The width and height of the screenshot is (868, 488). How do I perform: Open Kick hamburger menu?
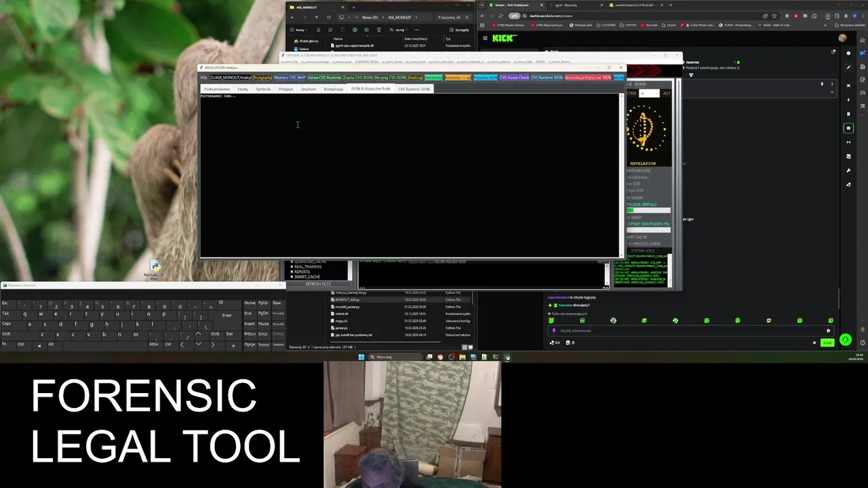coord(485,38)
